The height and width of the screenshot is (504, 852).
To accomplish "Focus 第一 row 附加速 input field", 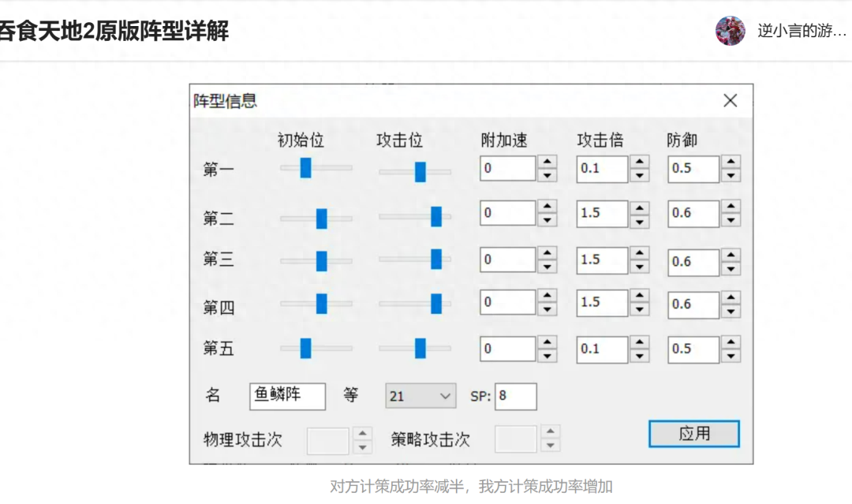I will [508, 168].
